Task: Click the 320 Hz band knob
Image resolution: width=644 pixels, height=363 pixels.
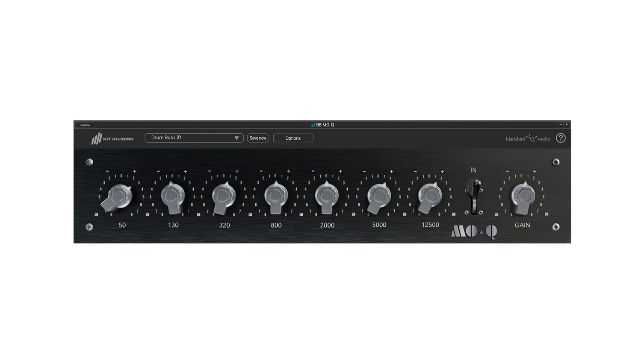Action: coord(224,196)
